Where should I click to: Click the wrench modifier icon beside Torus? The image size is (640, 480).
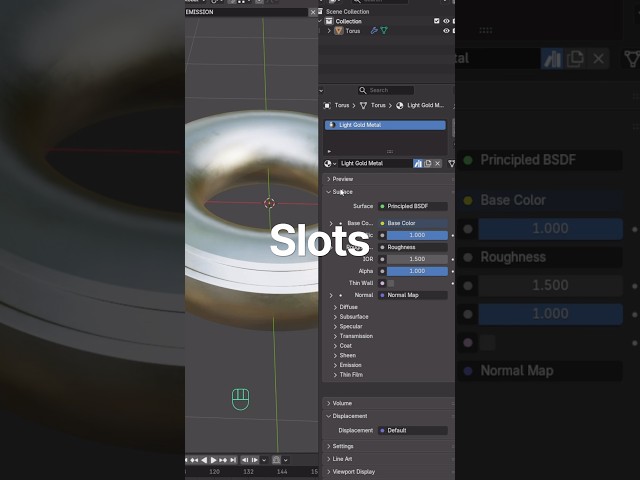[x=374, y=31]
